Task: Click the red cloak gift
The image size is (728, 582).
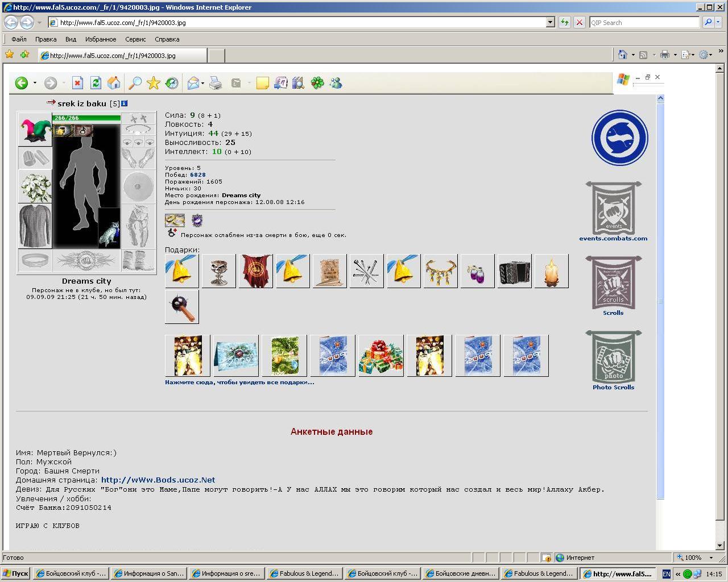Action: point(256,271)
